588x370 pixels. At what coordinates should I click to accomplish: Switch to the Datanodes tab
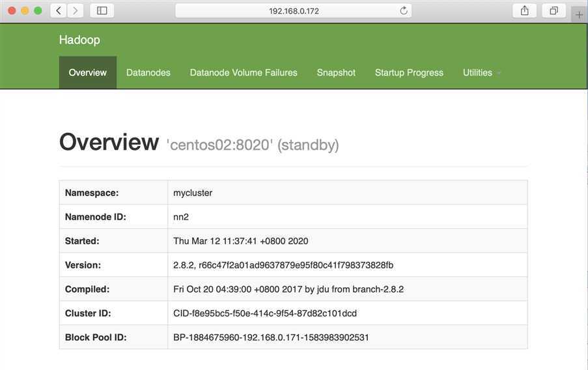[x=148, y=72]
